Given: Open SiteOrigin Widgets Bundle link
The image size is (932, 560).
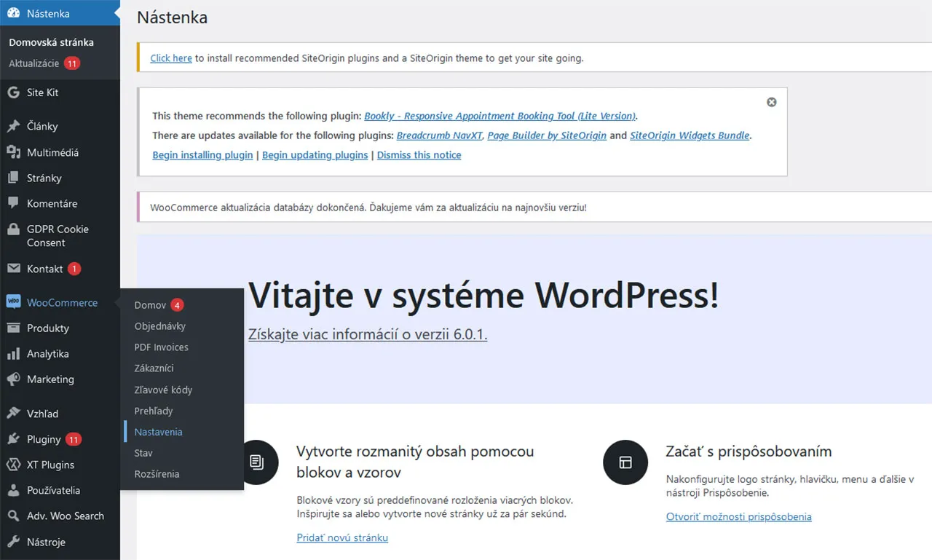Looking at the screenshot, I should (x=690, y=135).
